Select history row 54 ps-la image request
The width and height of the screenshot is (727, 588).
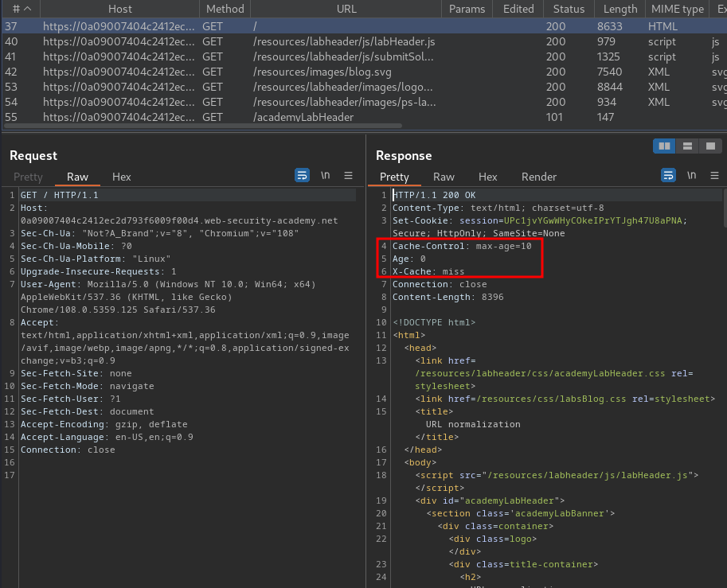pos(363,102)
